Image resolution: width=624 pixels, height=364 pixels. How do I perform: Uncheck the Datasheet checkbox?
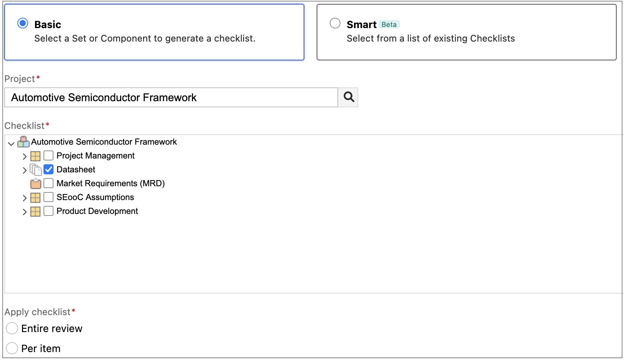click(48, 169)
